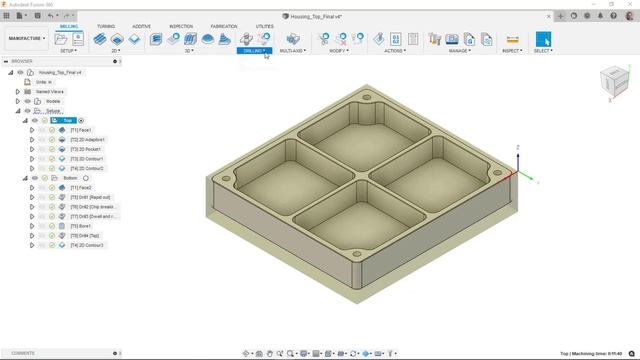Click the 2D Adaptive Clearing toolbar icon
The height and width of the screenshot is (360, 640).
pyautogui.click(x=100, y=39)
